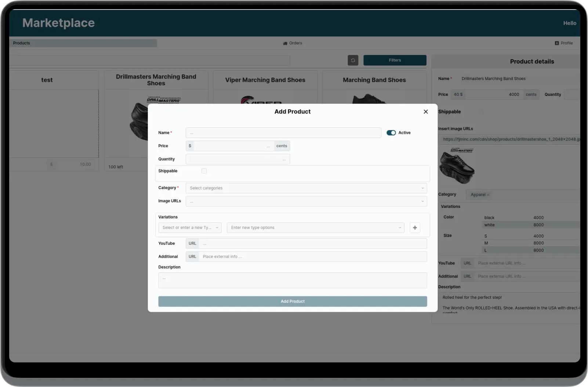The height and width of the screenshot is (387, 588).
Task: Click the Orders truck icon
Action: [285, 43]
